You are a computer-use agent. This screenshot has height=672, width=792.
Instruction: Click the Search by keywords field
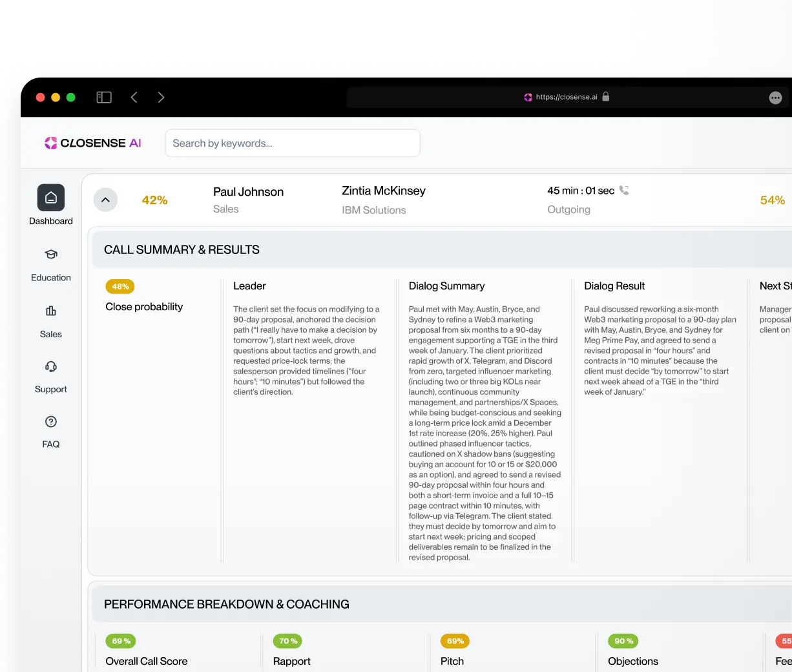[x=293, y=143]
